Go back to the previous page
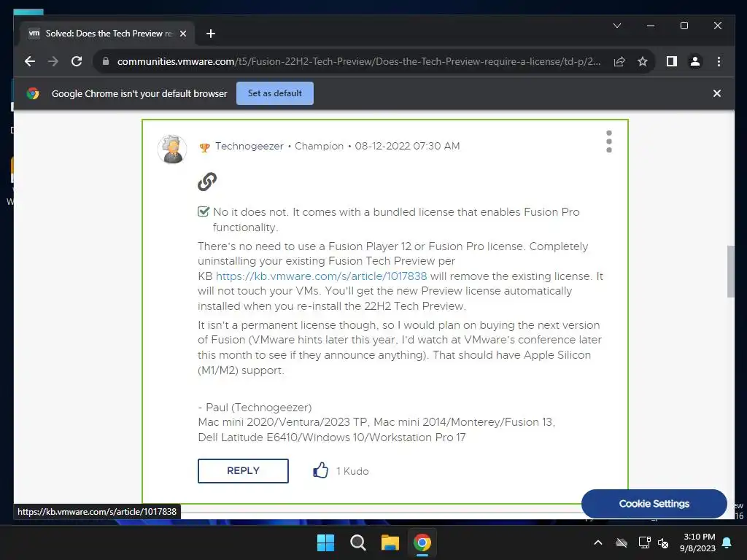The width and height of the screenshot is (747, 560). pyautogui.click(x=30, y=61)
